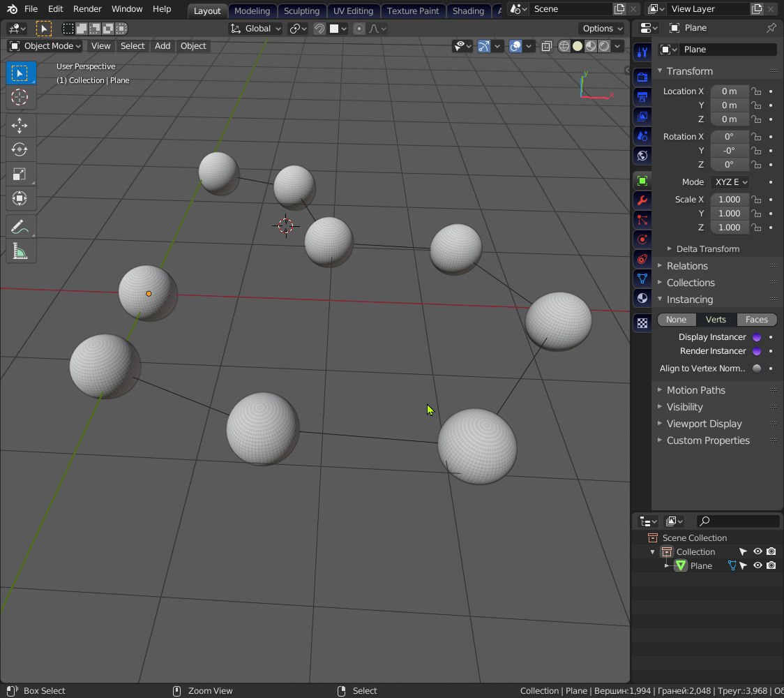This screenshot has width=784, height=698.
Task: Toggle Render Instancer checkbox
Action: (757, 351)
